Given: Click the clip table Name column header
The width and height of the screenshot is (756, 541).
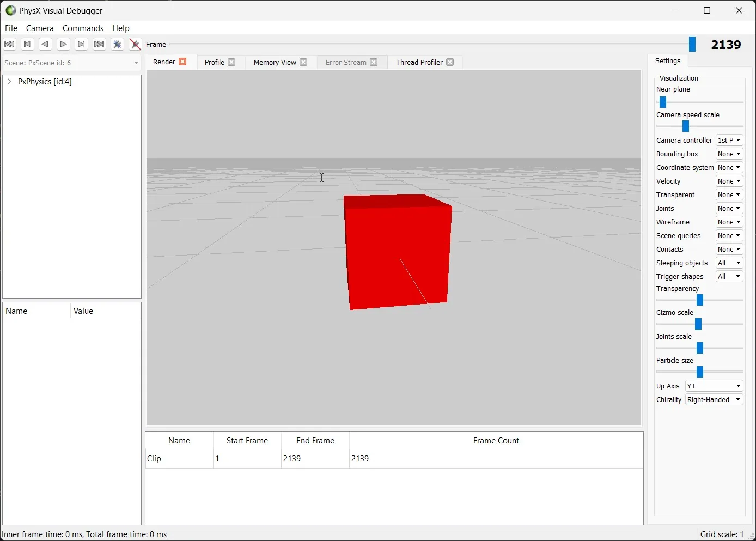Looking at the screenshot, I should coord(179,441).
